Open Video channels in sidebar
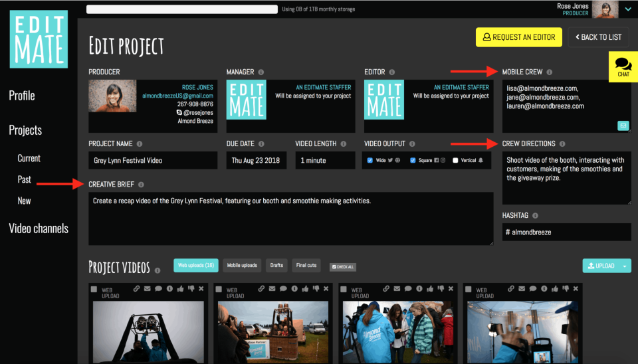This screenshot has width=638, height=364. pos(39,228)
